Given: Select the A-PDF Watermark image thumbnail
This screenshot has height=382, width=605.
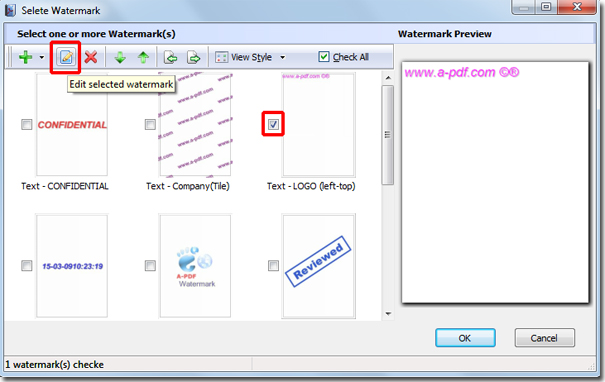Looking at the screenshot, I should pyautogui.click(x=195, y=266).
